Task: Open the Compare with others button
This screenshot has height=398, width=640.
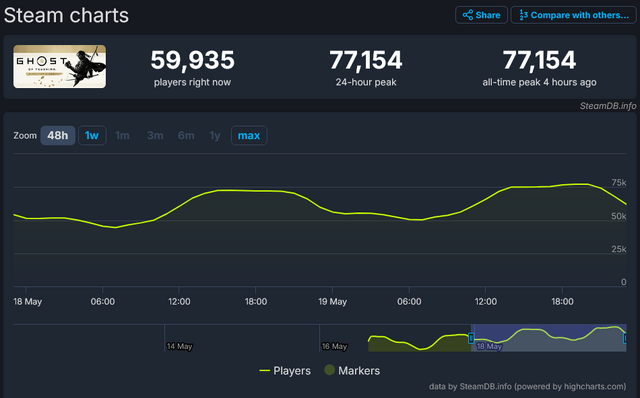Action: pyautogui.click(x=573, y=15)
